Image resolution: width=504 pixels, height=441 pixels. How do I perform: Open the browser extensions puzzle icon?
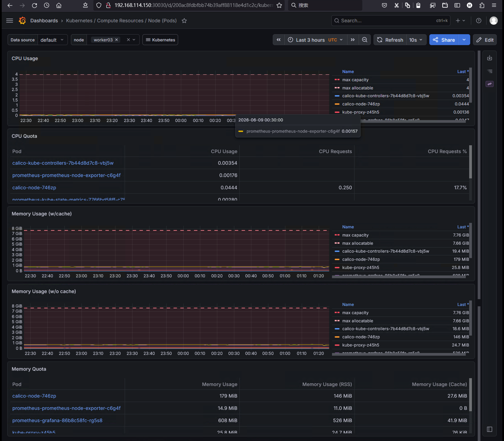(x=482, y=5)
